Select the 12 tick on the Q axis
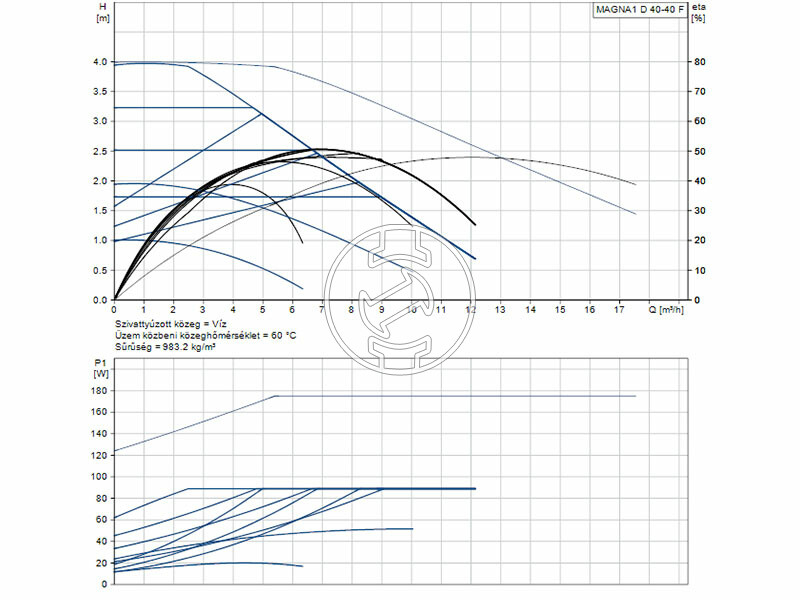The height and width of the screenshot is (600, 800). (470, 310)
